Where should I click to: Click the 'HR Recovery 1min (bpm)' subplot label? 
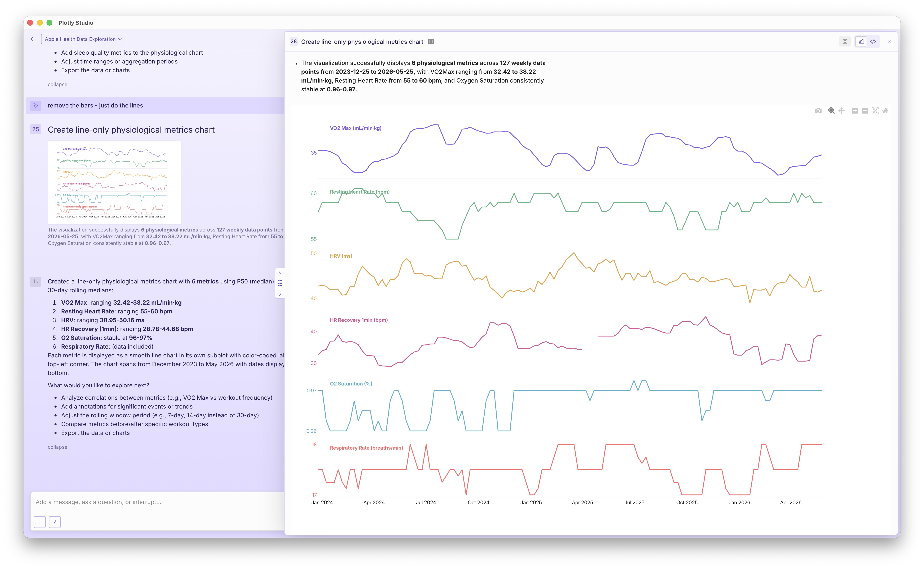359,320
